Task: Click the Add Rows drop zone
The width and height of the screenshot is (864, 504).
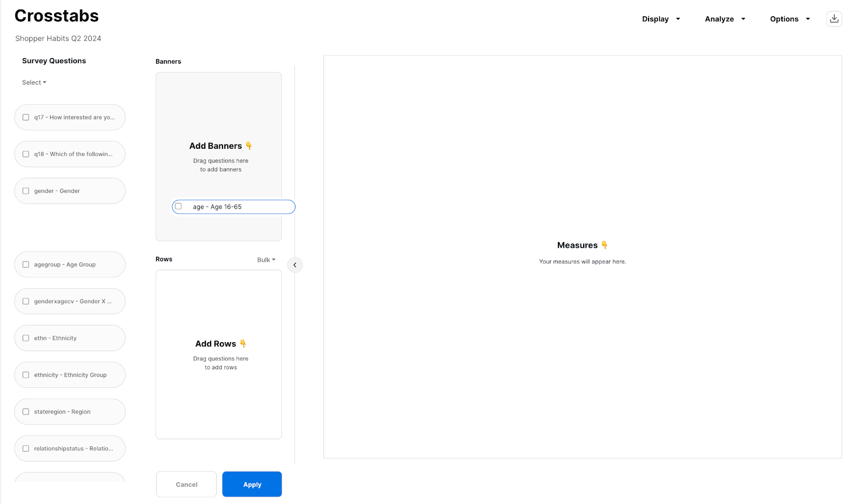Action: 218,355
